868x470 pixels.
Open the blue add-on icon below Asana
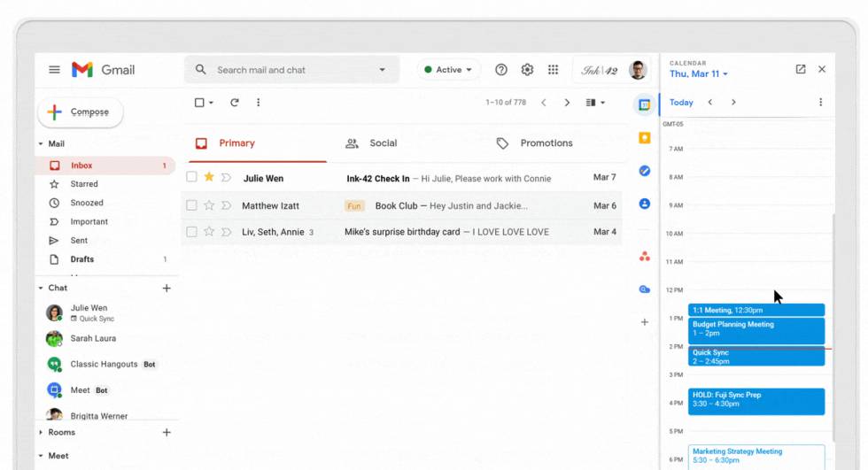(645, 289)
